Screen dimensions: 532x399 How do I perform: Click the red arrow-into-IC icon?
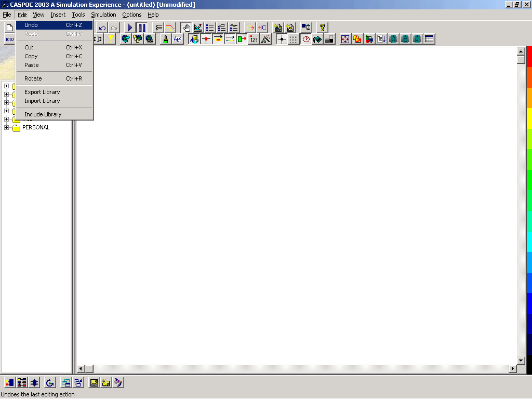pyautogui.click(x=262, y=28)
